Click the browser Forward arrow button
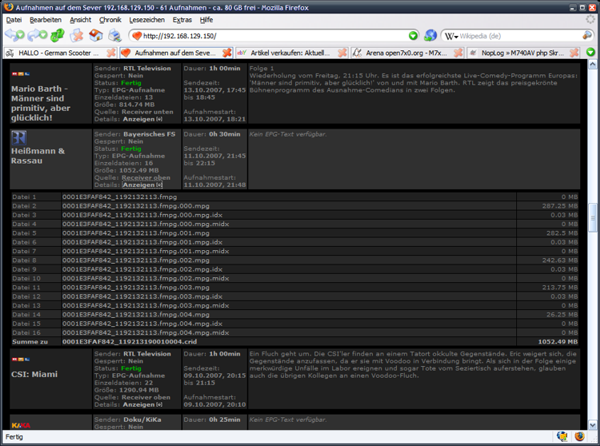600x446 pixels. (x=37, y=36)
